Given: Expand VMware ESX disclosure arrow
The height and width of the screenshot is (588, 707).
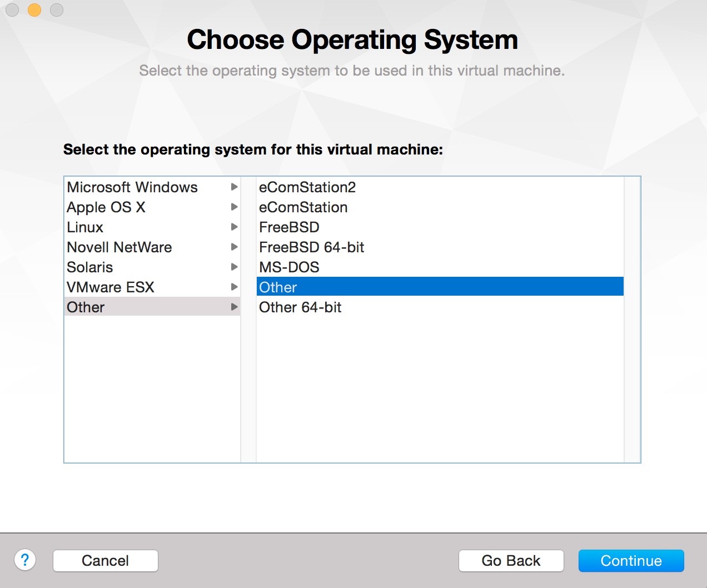Looking at the screenshot, I should click(x=234, y=287).
